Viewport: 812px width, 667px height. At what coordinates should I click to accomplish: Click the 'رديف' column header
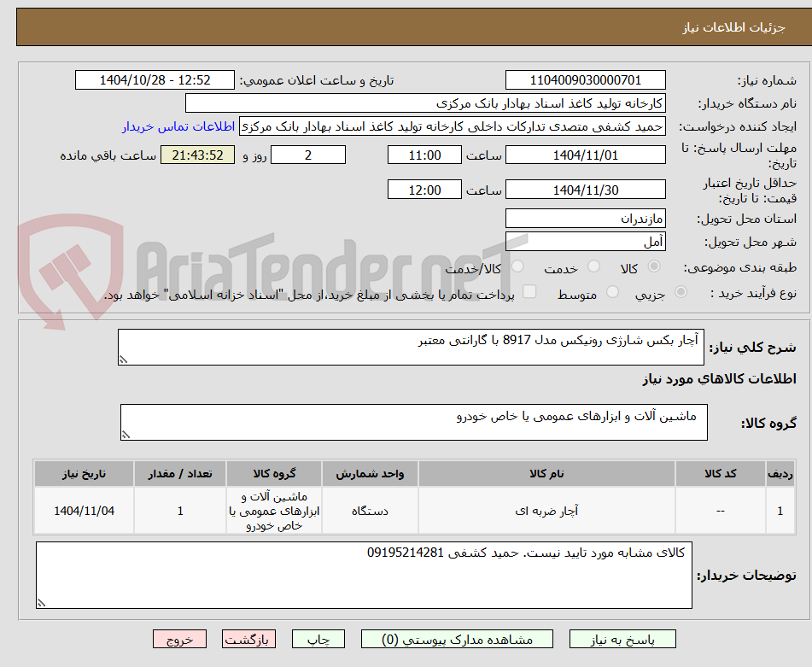[x=780, y=473]
